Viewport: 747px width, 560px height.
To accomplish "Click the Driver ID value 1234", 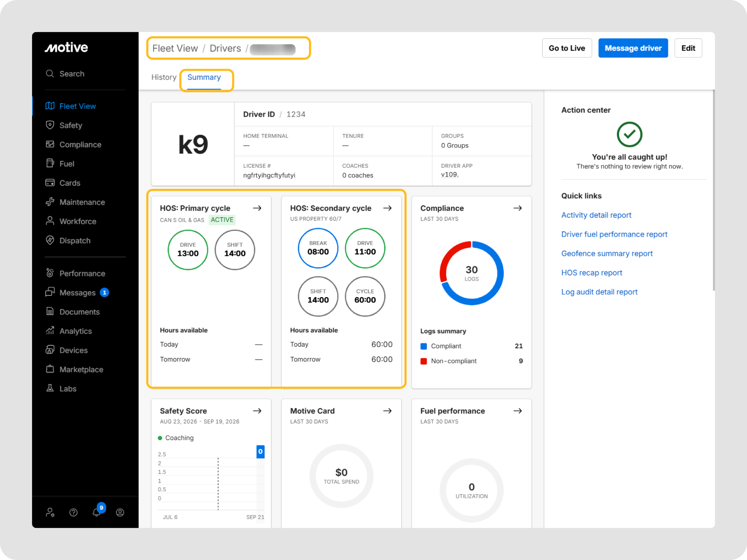I will tap(296, 114).
